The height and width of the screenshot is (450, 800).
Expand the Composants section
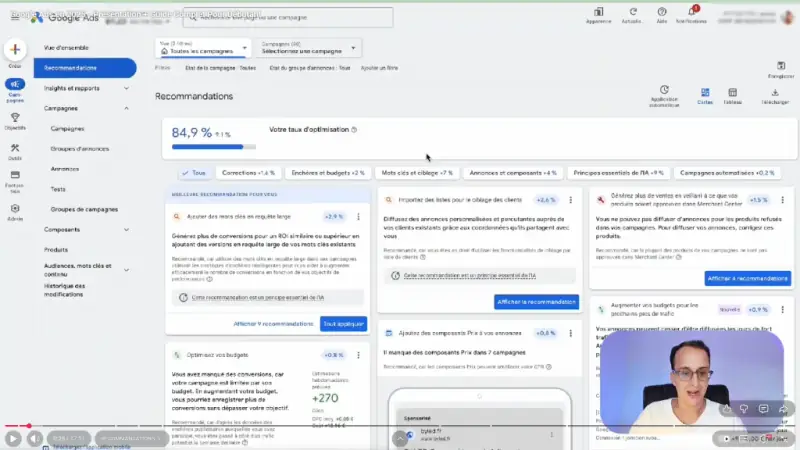(126, 230)
